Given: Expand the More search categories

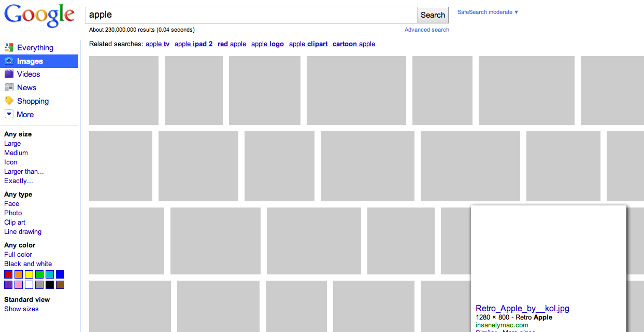Looking at the screenshot, I should (x=25, y=115).
